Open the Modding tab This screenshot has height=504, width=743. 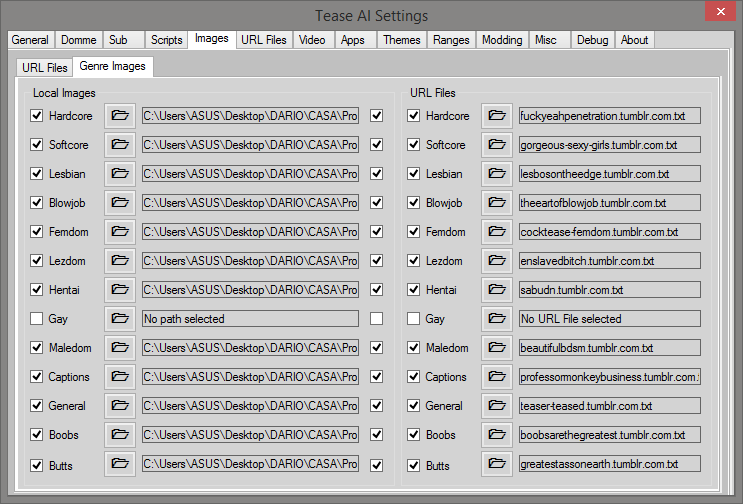(502, 40)
